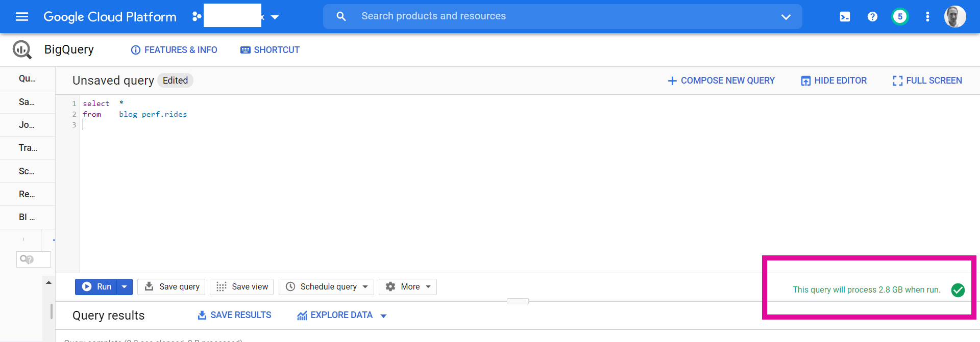This screenshot has height=342, width=980.
Task: Run the query
Action: click(96, 287)
